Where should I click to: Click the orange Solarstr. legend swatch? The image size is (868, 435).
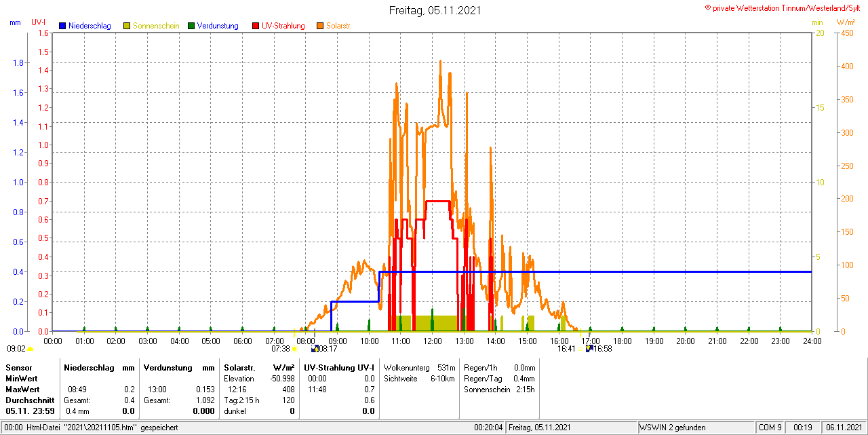320,26
